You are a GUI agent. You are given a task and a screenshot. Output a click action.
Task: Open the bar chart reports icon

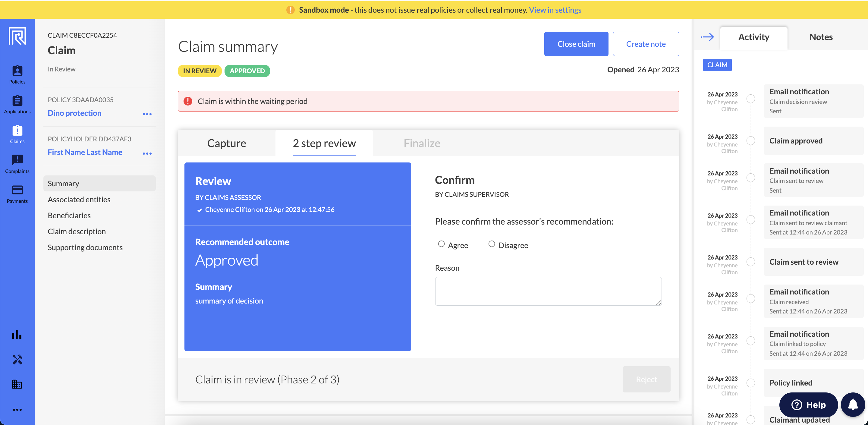pyautogui.click(x=17, y=335)
